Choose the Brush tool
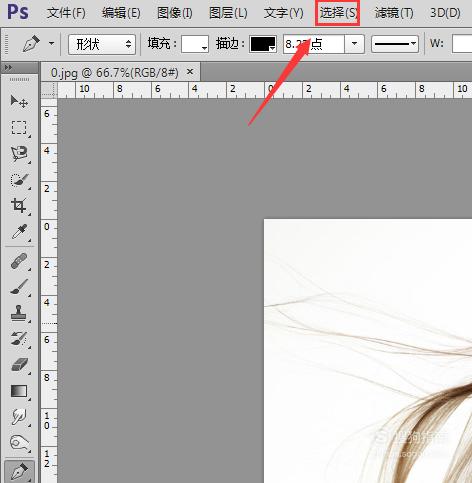 point(19,287)
